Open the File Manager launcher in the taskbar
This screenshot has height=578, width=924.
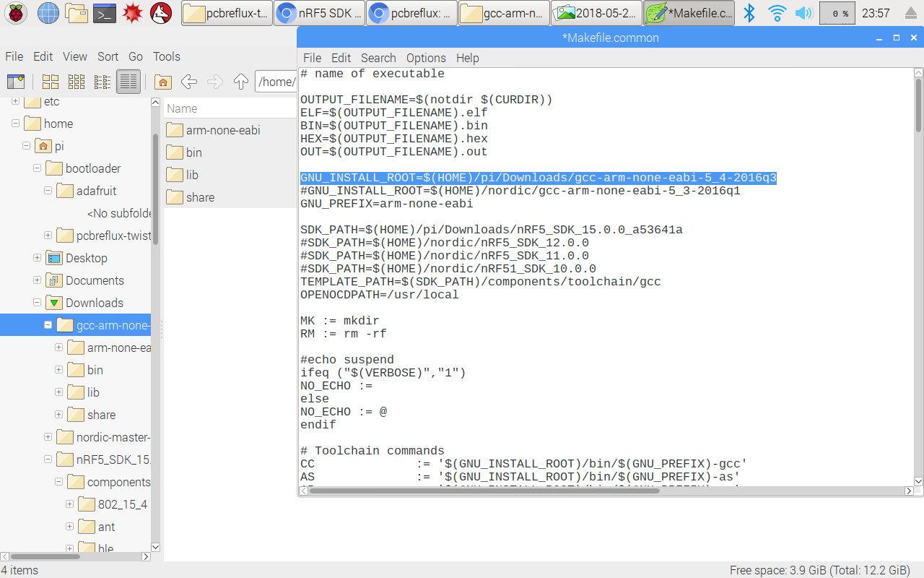(x=77, y=13)
